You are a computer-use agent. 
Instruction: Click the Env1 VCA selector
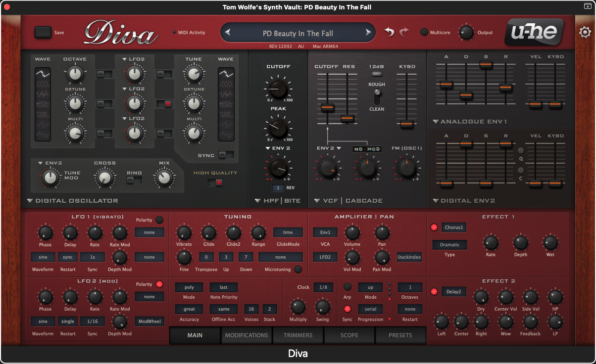(x=325, y=232)
